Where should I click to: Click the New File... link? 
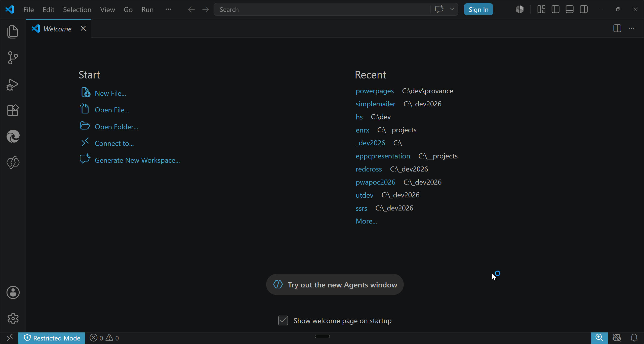[110, 93]
